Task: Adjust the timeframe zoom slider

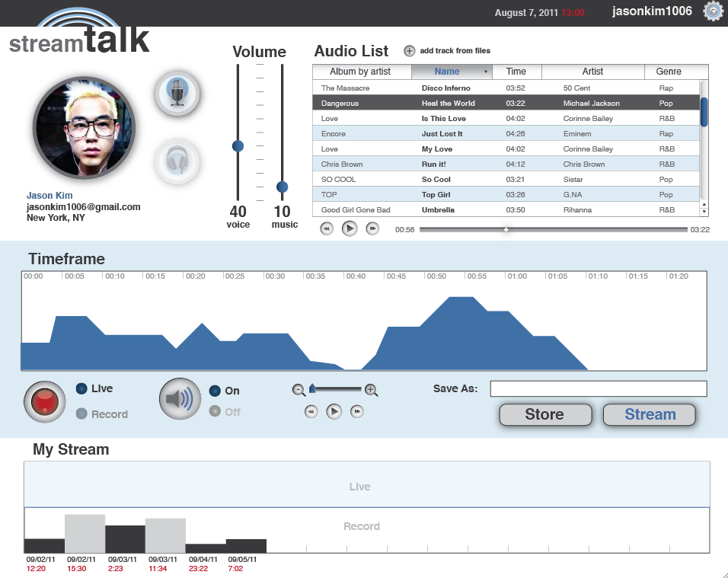Action: click(312, 388)
